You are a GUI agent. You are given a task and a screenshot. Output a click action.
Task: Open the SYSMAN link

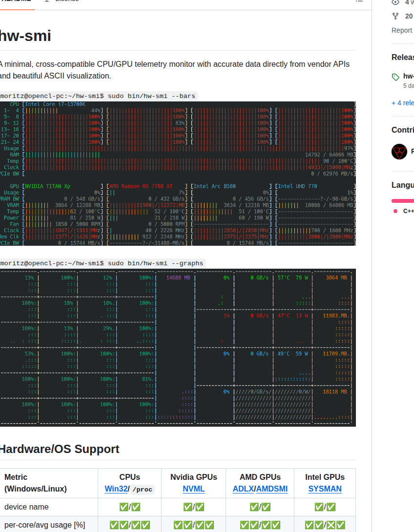point(325,489)
